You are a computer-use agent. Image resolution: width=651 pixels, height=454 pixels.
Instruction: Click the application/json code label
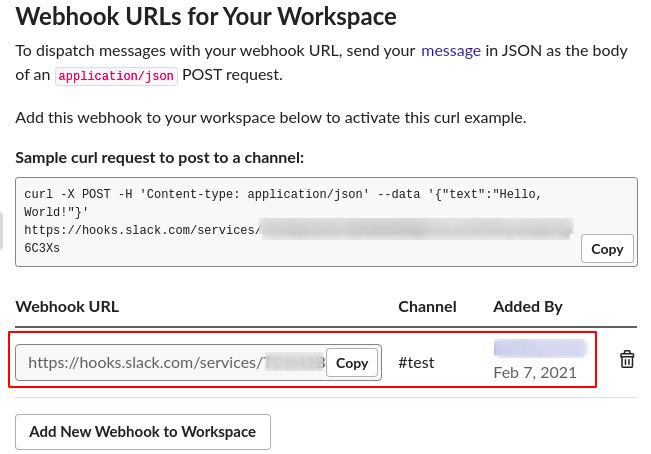(x=116, y=76)
